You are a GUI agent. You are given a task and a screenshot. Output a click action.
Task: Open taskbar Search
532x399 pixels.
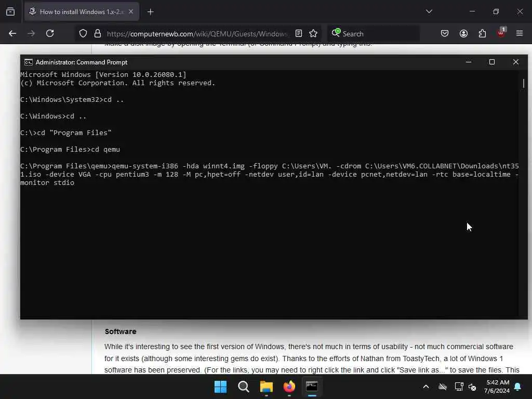(243, 387)
